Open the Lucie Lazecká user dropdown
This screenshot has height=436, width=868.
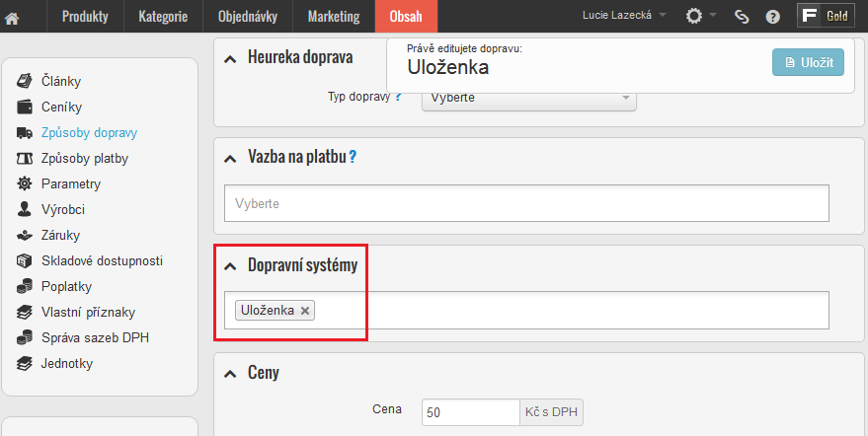(624, 16)
